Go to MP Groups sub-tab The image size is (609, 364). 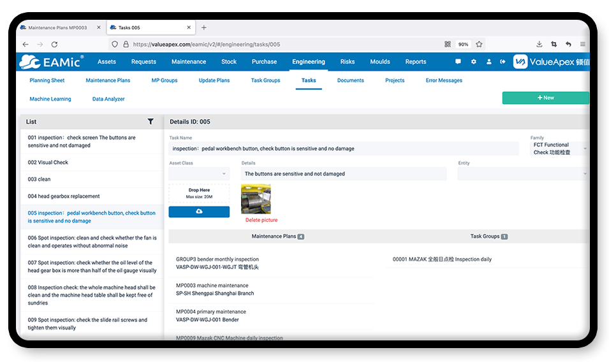[x=165, y=80]
